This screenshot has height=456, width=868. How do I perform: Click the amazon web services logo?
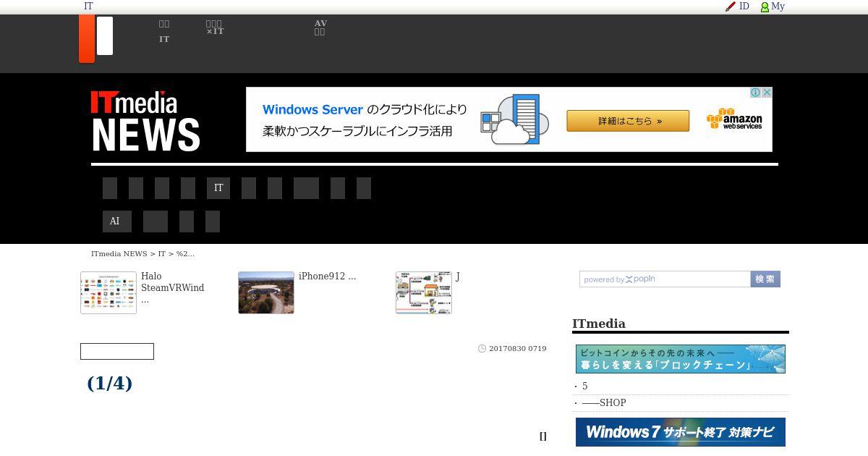click(734, 119)
